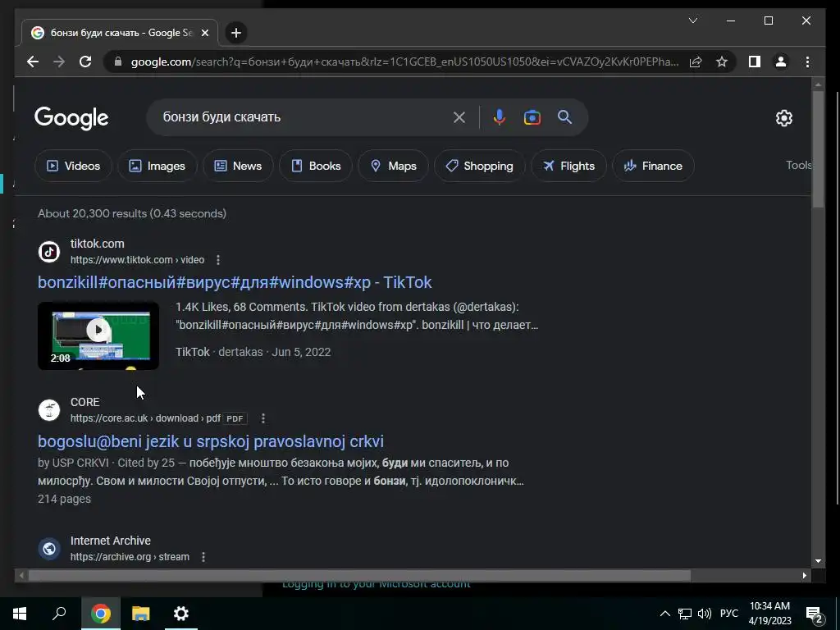Close the Google Search tab
The image size is (840, 630).
coord(204,33)
